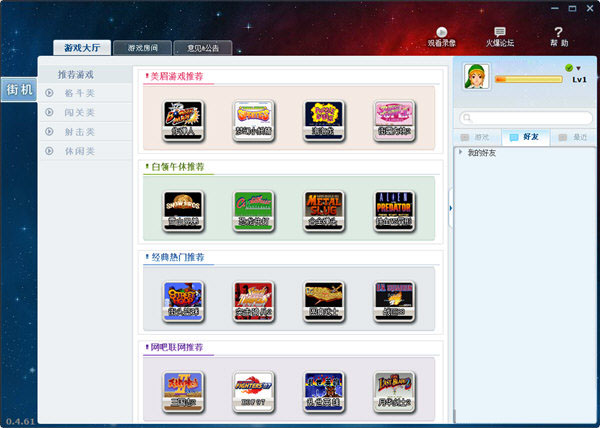Click the Lv1 level label
Viewport: 600px width, 428px height.
(x=579, y=80)
